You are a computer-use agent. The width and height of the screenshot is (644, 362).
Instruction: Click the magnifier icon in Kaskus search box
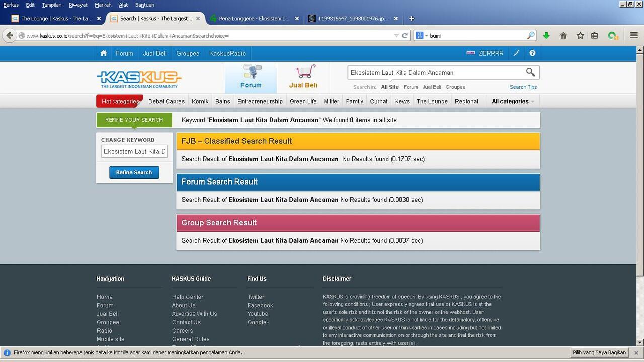(530, 72)
